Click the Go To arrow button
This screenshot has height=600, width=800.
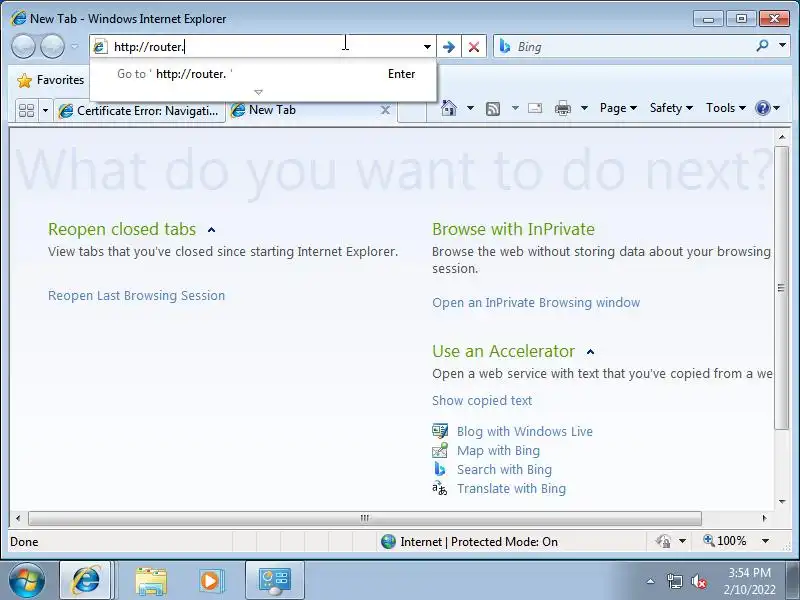448,47
